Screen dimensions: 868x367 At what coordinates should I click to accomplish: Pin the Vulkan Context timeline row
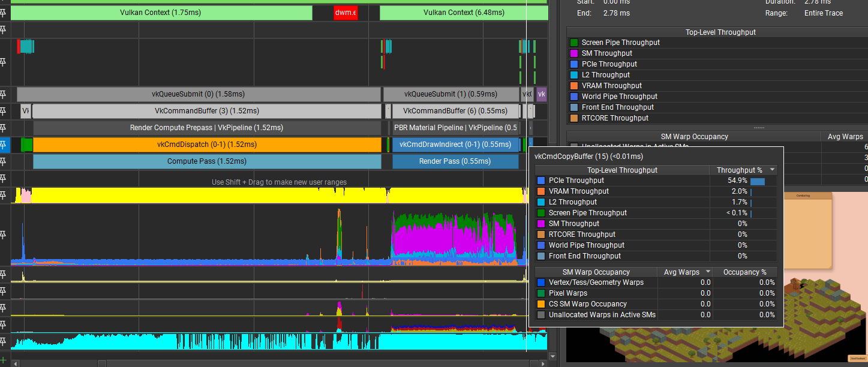(x=4, y=13)
